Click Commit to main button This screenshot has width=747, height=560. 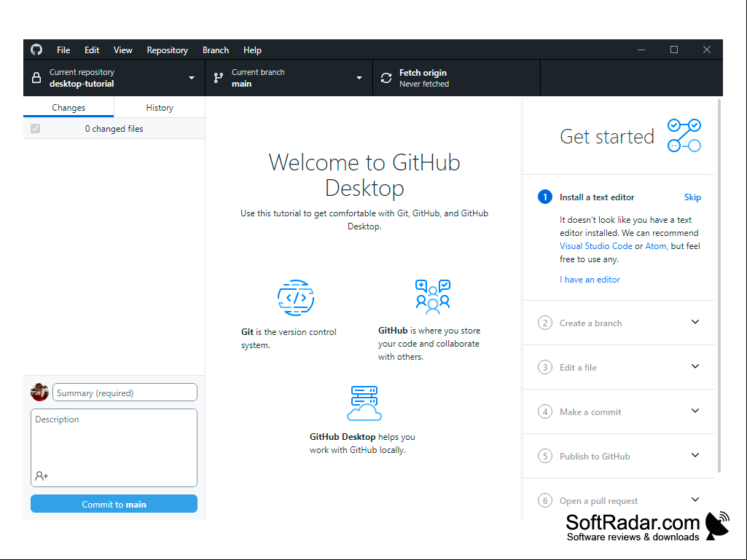coord(114,504)
